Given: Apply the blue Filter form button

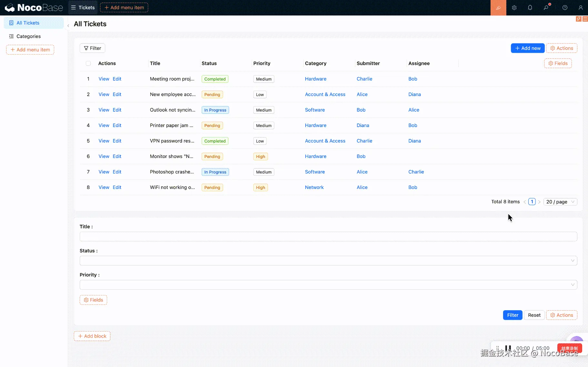Looking at the screenshot, I should click(512, 315).
